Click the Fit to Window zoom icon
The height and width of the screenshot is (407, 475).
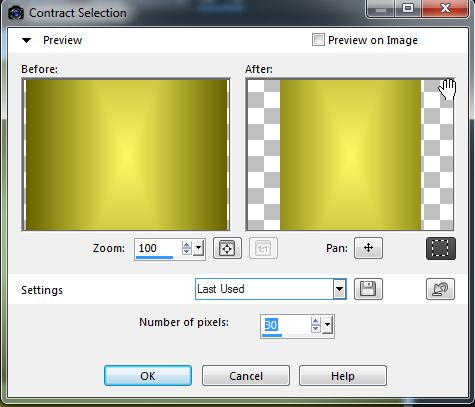click(227, 248)
